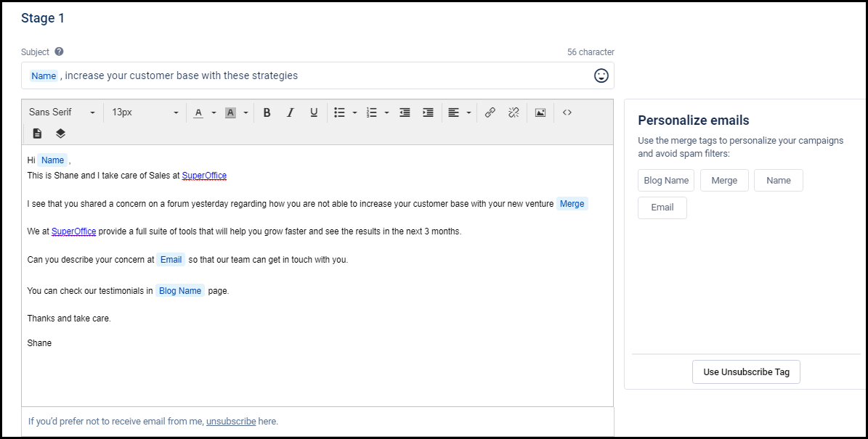Image resolution: width=868 pixels, height=439 pixels.
Task: Decrease indent using the outdent icon
Action: (x=405, y=112)
